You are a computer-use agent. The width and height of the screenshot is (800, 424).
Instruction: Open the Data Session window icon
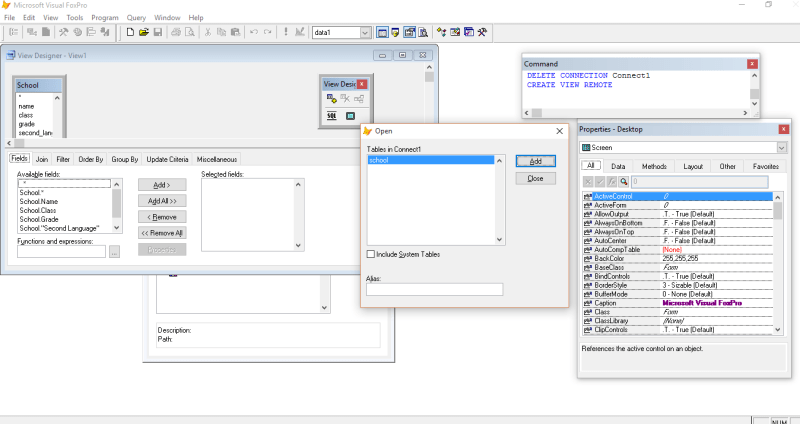tap(395, 32)
